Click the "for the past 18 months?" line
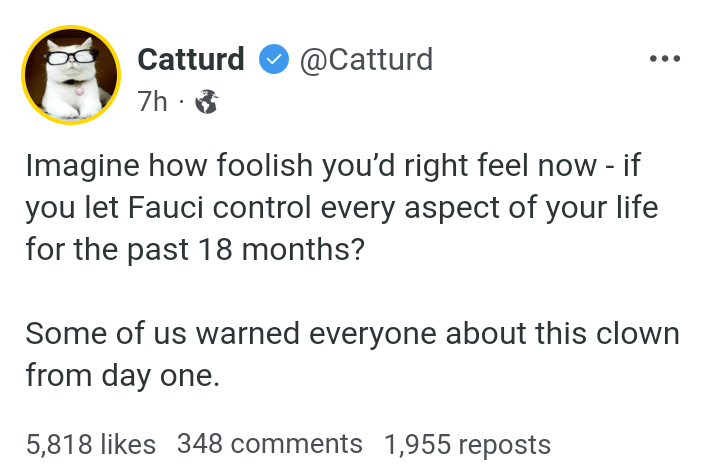 click(196, 248)
